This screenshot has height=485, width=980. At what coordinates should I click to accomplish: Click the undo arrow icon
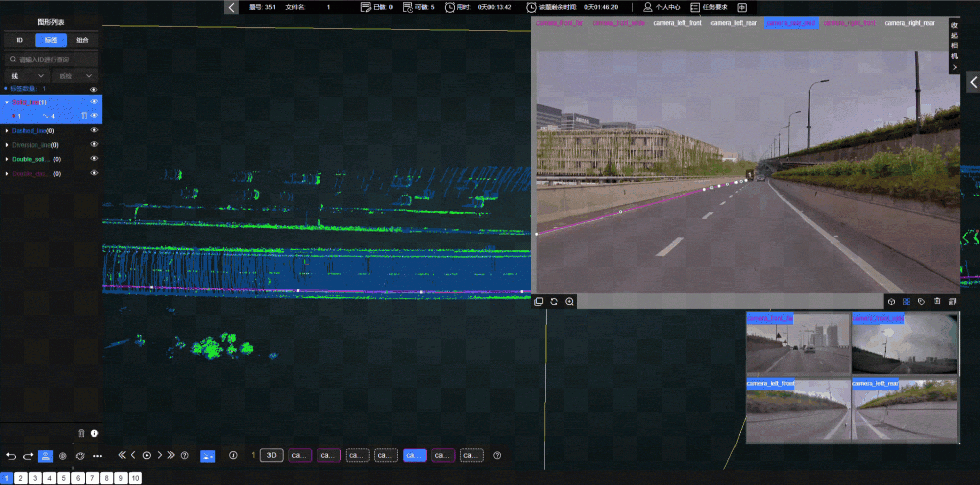[11, 456]
